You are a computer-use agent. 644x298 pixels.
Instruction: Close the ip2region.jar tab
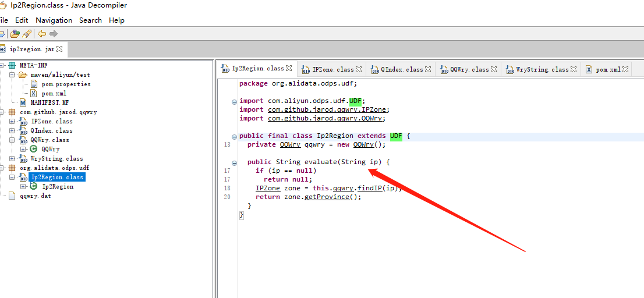point(59,49)
